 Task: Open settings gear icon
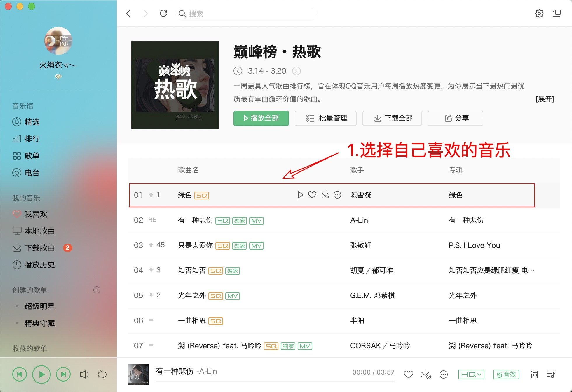[x=539, y=13]
